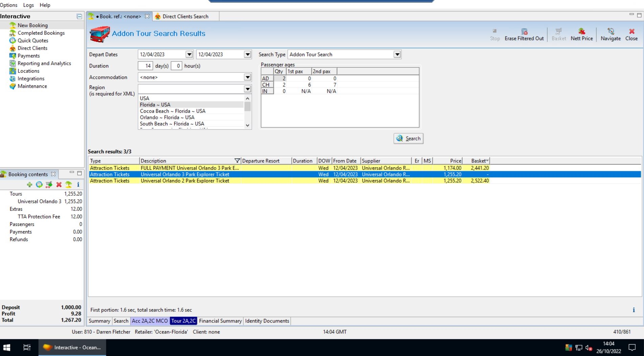Click the basket arrow icon in Booking contents
644x356 pixels.
49,184
